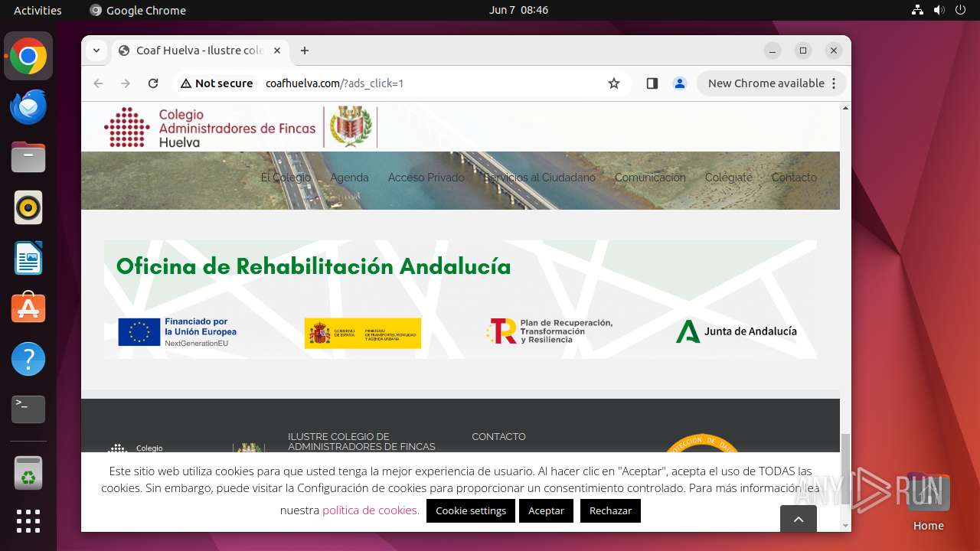Open the power menu icon
This screenshot has height=551, width=980.
click(960, 10)
